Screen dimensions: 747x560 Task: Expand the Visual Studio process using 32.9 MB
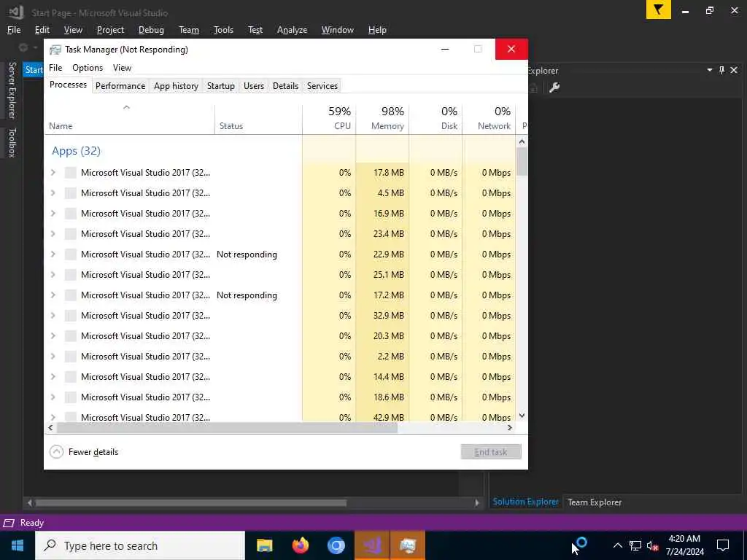coord(53,315)
